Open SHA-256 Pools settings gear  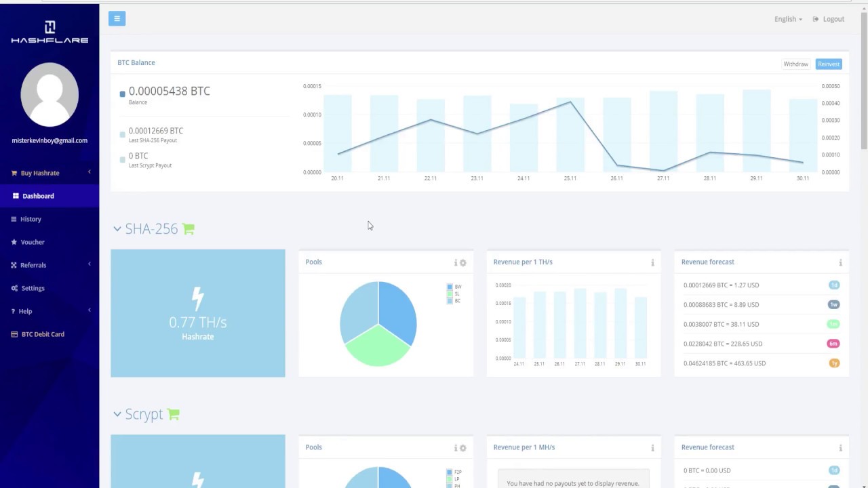tap(463, 263)
